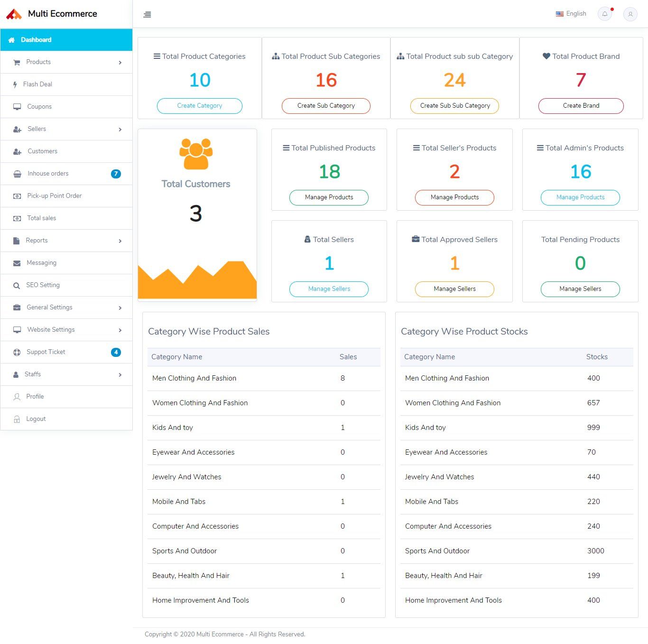This screenshot has height=644, width=648.
Task: Toggle the sidebar hamburger menu icon
Action: (x=147, y=14)
